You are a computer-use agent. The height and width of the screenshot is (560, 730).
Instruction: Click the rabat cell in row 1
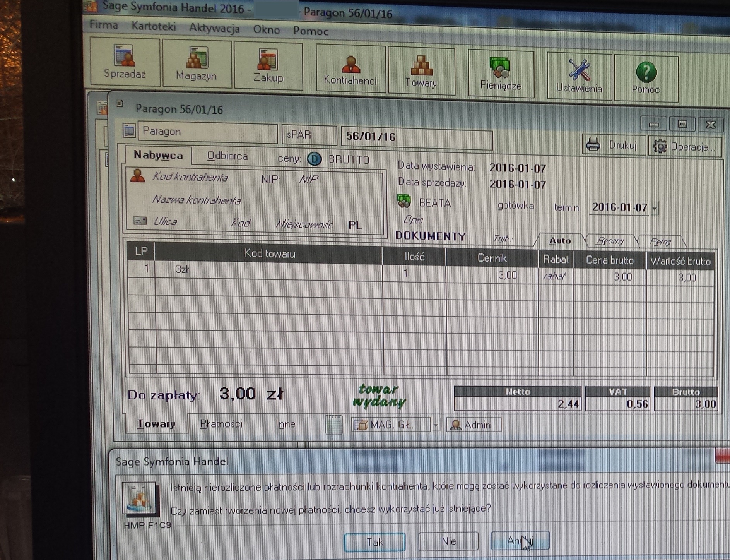555,276
